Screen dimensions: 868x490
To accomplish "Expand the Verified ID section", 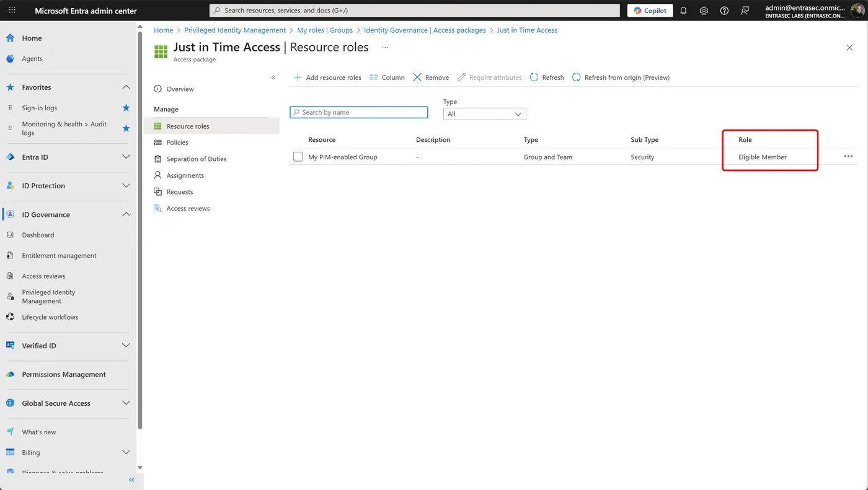I will pos(126,346).
